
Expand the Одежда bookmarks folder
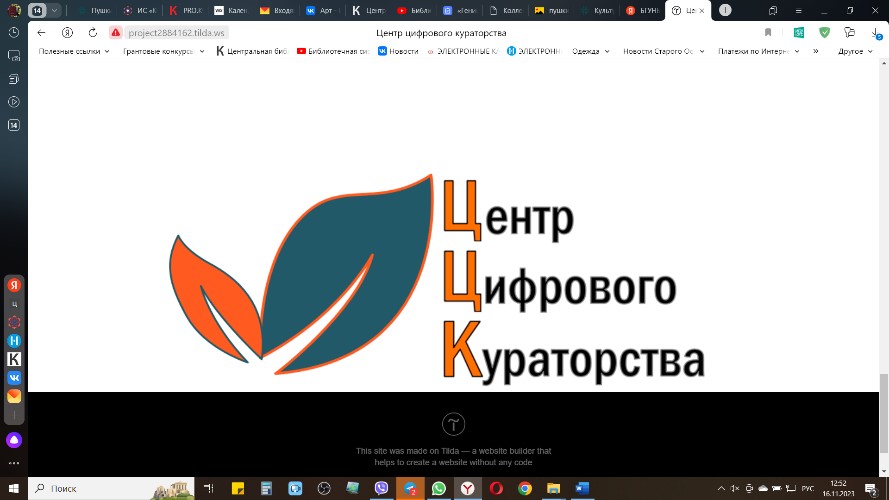(x=590, y=51)
